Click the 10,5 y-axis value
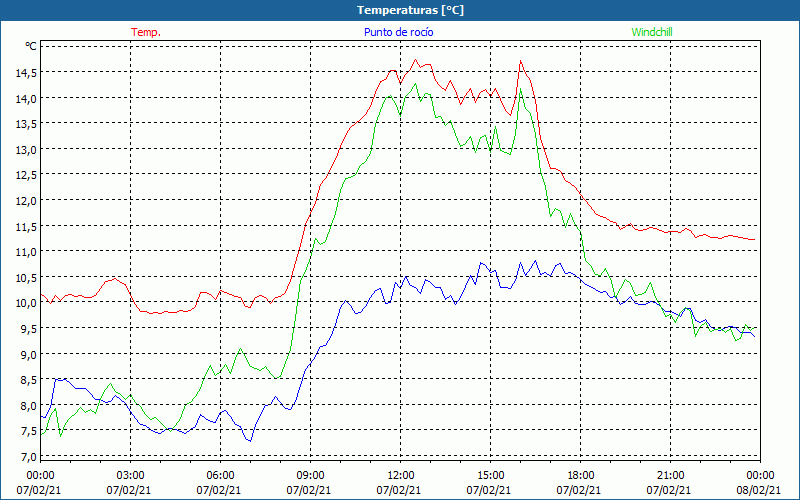Viewport: 800px width, 500px height. point(26,277)
